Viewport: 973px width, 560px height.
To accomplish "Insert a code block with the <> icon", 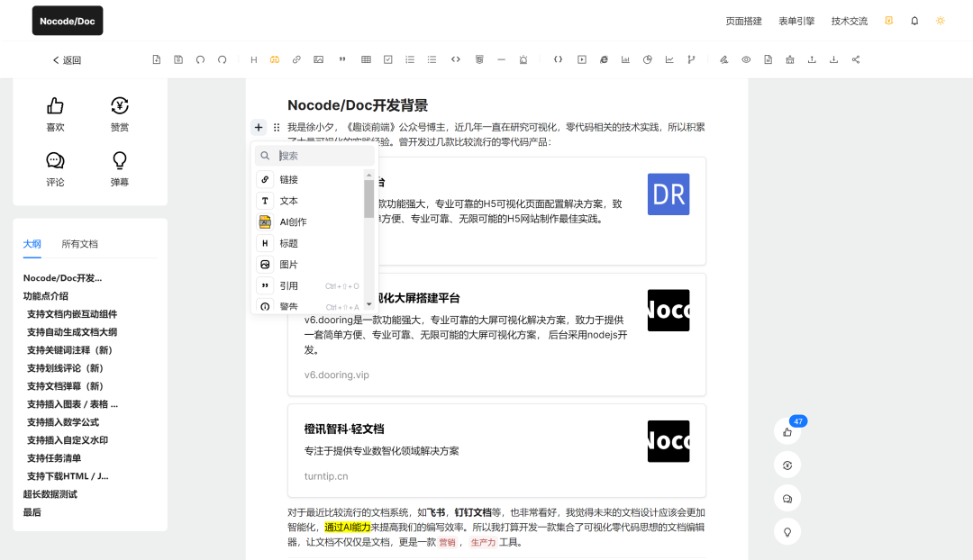I will coord(455,59).
